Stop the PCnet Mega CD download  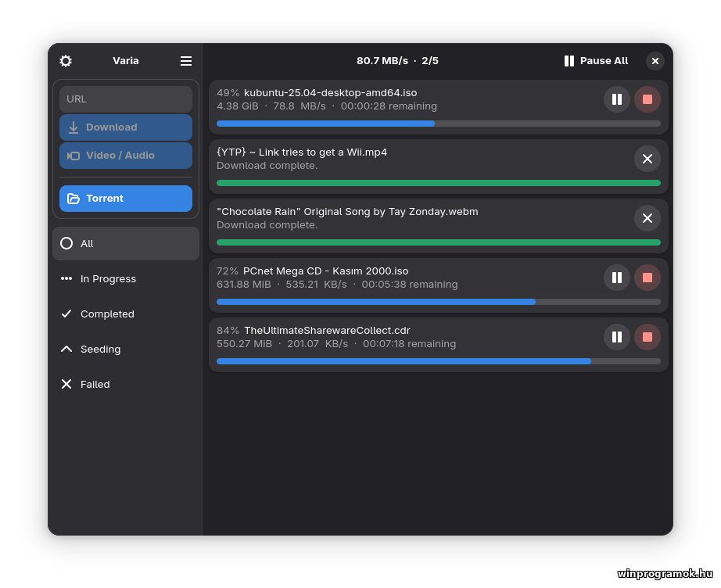647,278
